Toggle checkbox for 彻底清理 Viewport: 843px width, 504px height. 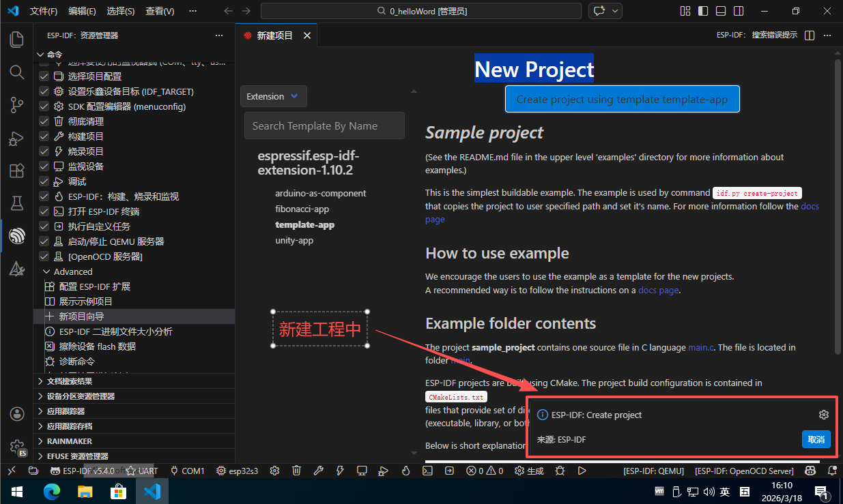pyautogui.click(x=44, y=121)
